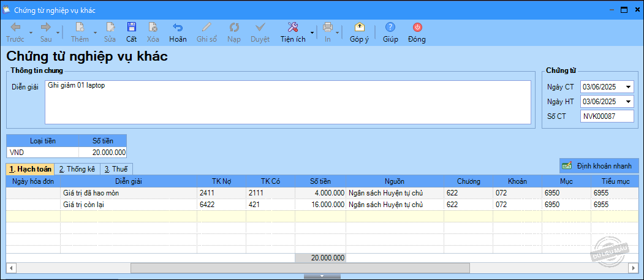Click the window title bar app icon

6,9
